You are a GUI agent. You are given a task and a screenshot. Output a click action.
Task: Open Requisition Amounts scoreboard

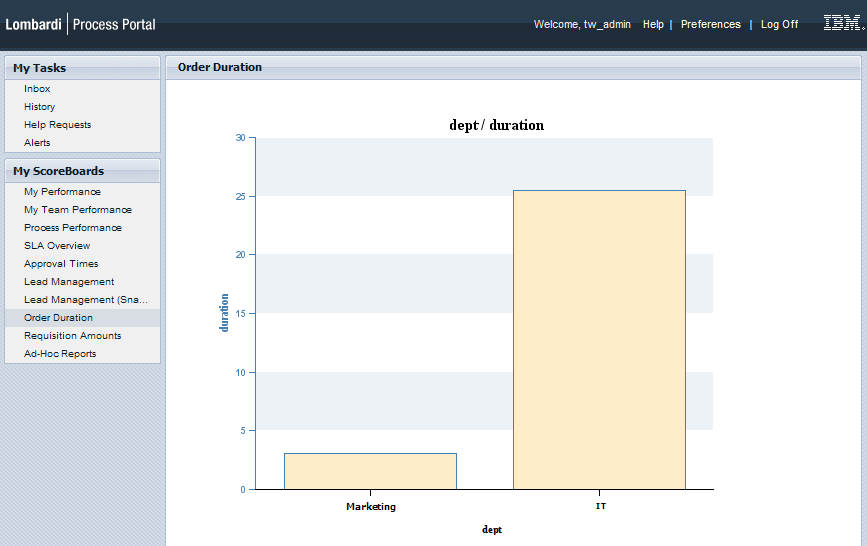[x=73, y=336]
